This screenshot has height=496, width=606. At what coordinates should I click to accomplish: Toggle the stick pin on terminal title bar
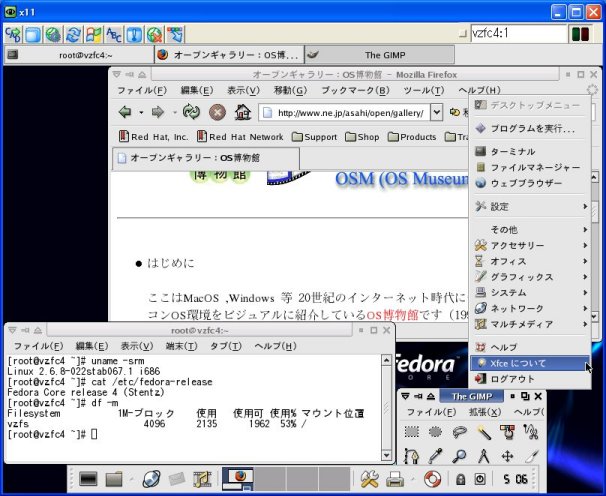pos(25,330)
